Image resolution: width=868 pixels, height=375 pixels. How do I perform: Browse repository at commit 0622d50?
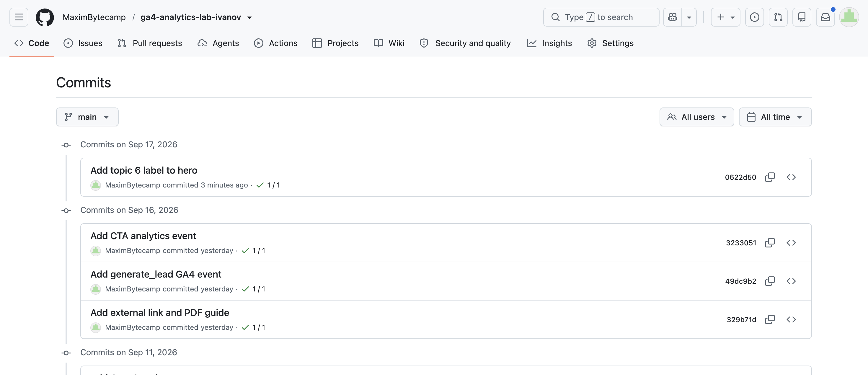tap(791, 177)
